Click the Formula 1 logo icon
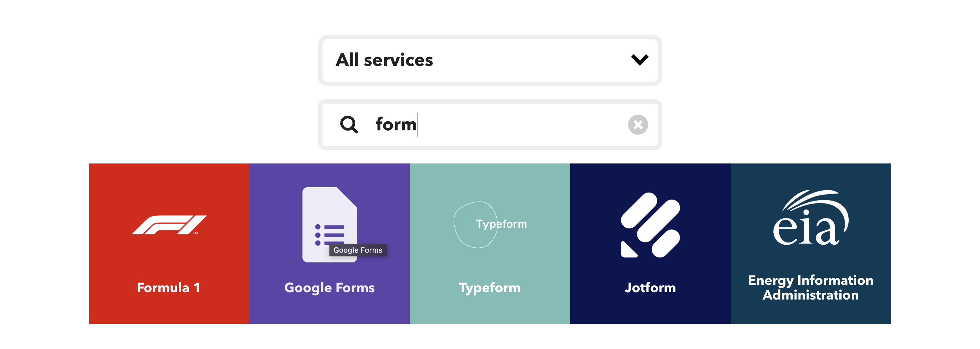This screenshot has height=349, width=980. 169,225
